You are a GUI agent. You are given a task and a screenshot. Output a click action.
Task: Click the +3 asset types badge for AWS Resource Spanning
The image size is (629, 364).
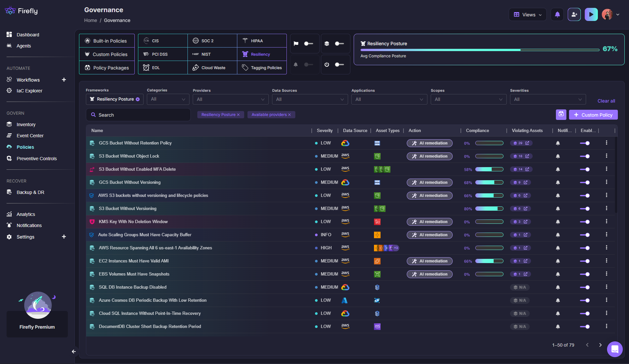pos(396,248)
